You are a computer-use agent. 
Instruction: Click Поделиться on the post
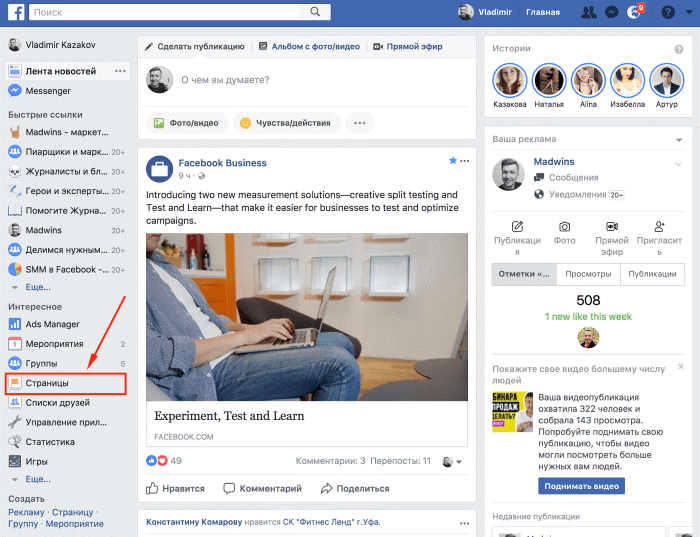click(x=355, y=488)
